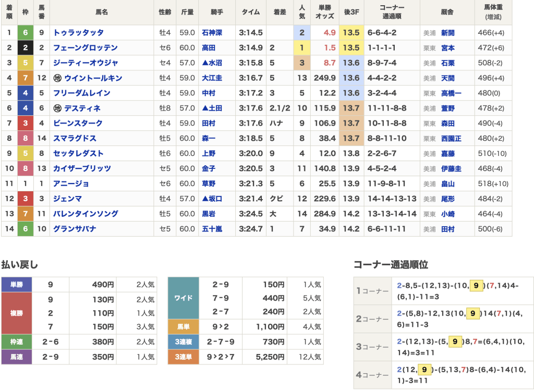Screen dimensions: 534x392
Task: Open jockey page 五十嵐
Action: click(212, 229)
